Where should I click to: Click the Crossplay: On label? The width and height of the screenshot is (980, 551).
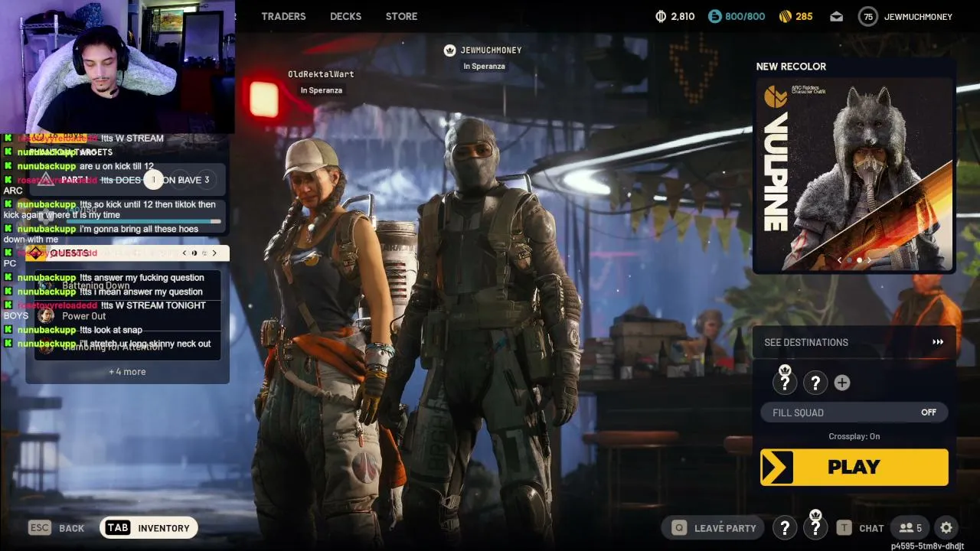click(854, 436)
